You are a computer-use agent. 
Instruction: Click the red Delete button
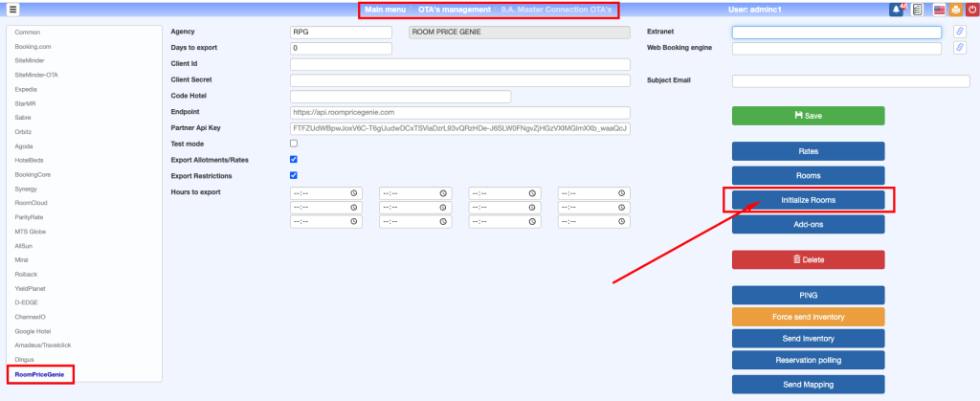[x=808, y=259]
